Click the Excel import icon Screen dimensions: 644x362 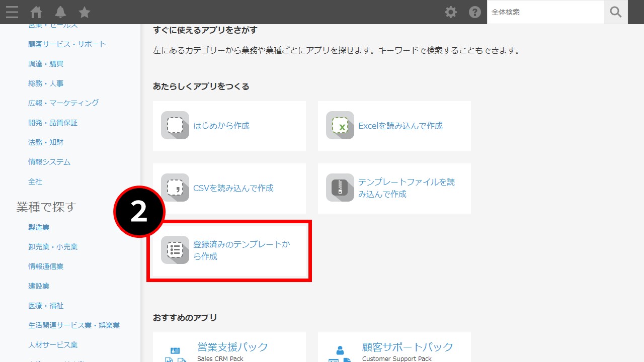pos(340,125)
